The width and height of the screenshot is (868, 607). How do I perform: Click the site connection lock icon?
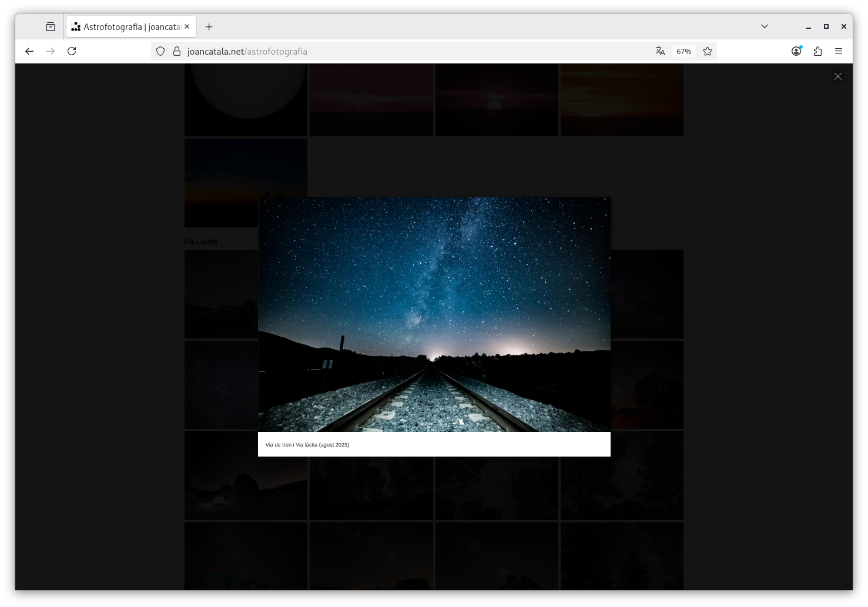(176, 51)
